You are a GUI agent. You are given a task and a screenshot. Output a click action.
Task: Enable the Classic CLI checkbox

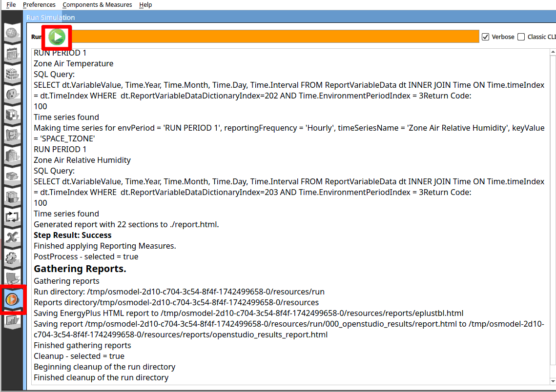point(521,37)
